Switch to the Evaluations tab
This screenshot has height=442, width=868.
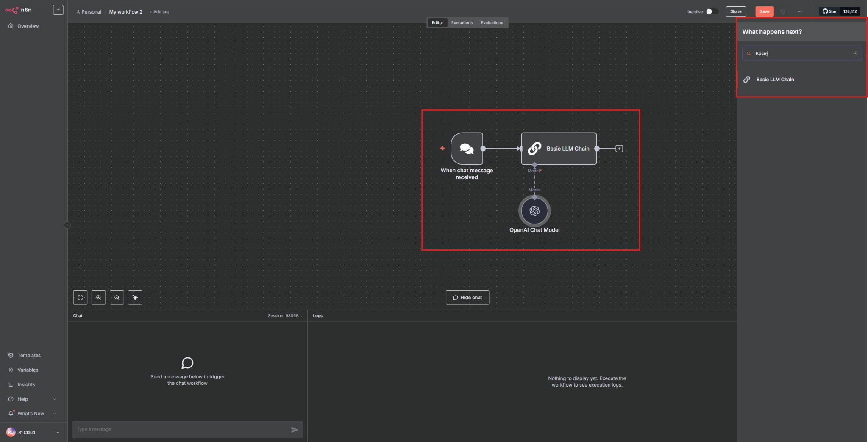pyautogui.click(x=492, y=23)
